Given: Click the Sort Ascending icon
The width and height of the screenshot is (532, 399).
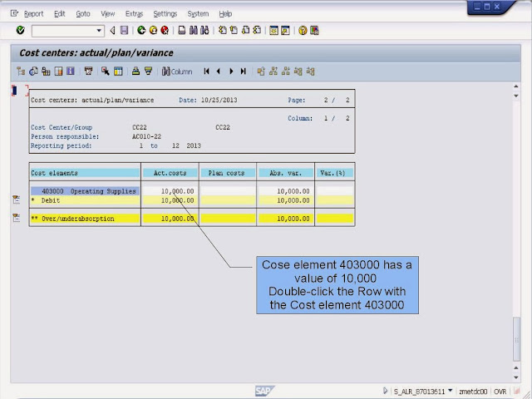Looking at the screenshot, I should (x=135, y=71).
